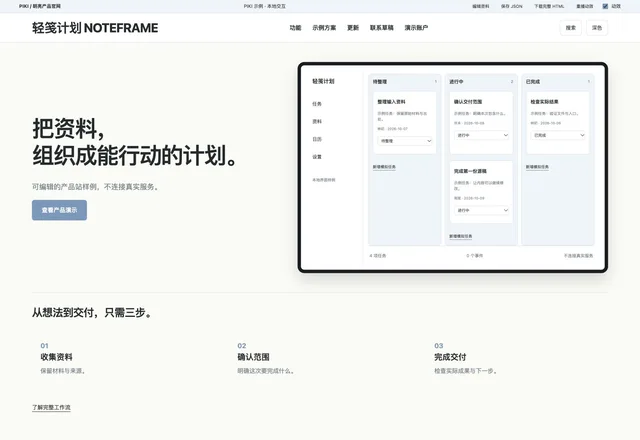Click the 轻笺计划 NOTEFRAME logo

click(x=95, y=28)
